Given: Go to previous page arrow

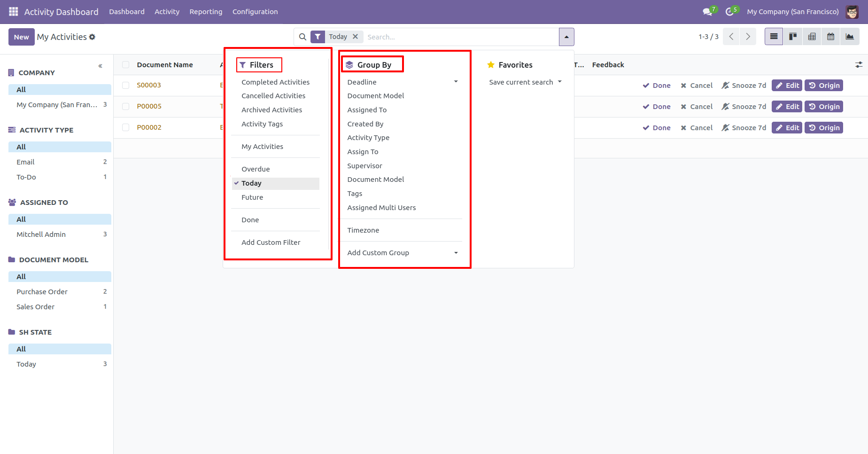Looking at the screenshot, I should tap(731, 37).
